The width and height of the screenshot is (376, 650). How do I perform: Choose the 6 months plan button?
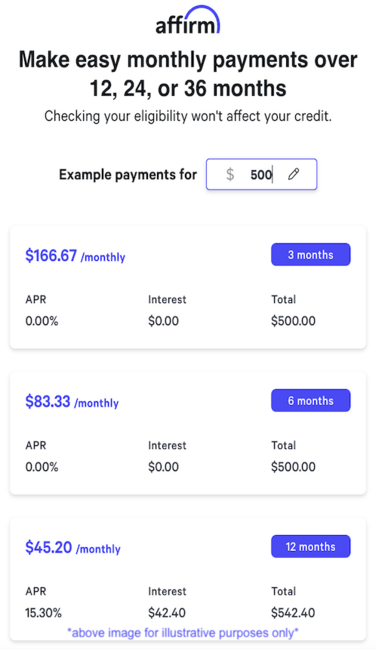click(311, 400)
